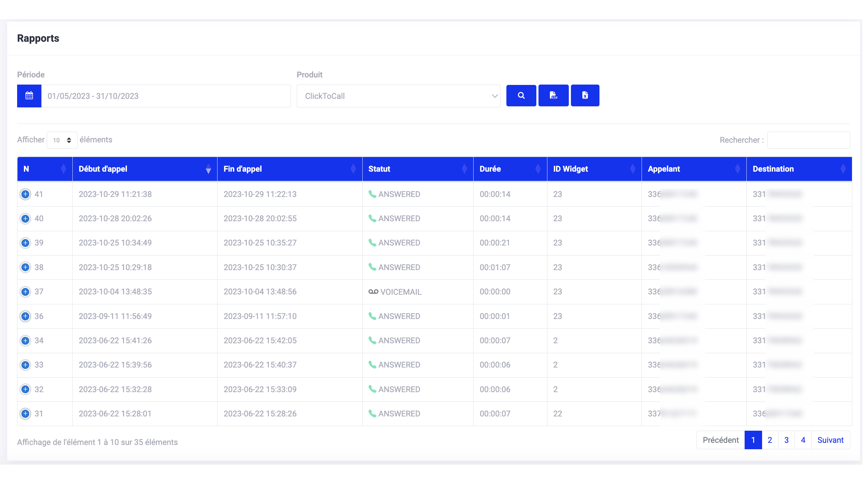Click end time 2023-06-22 15:42:05

coord(260,340)
